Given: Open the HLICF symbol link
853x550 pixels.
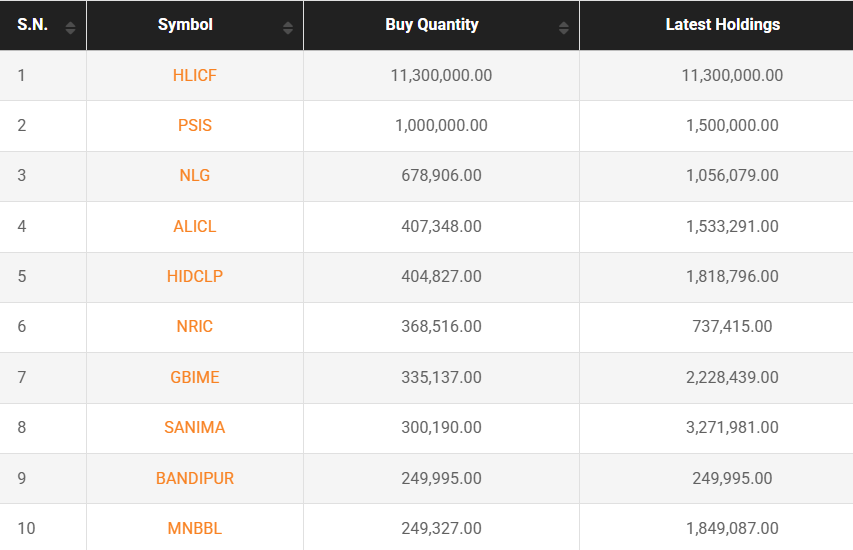Looking at the screenshot, I should point(194,76).
